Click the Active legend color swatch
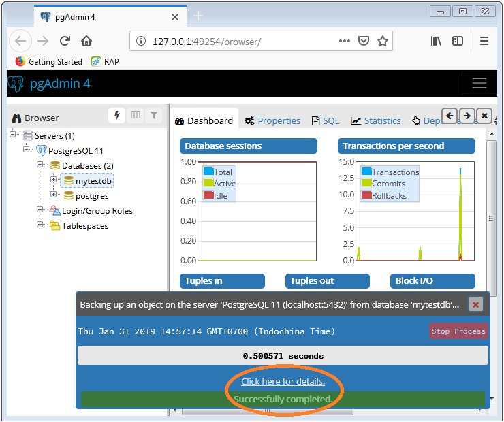Viewport: 504px width, 422px height. (208, 182)
